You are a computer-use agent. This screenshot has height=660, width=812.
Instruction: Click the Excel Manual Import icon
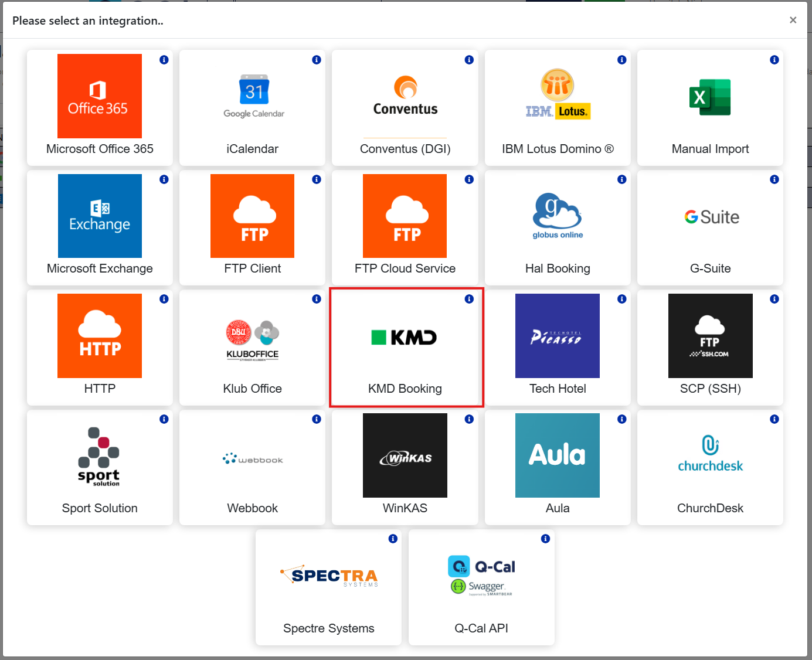(710, 97)
